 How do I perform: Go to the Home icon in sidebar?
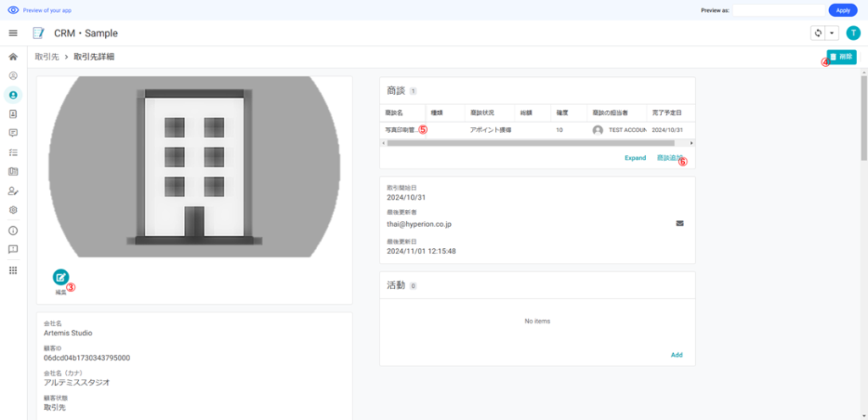click(x=14, y=57)
